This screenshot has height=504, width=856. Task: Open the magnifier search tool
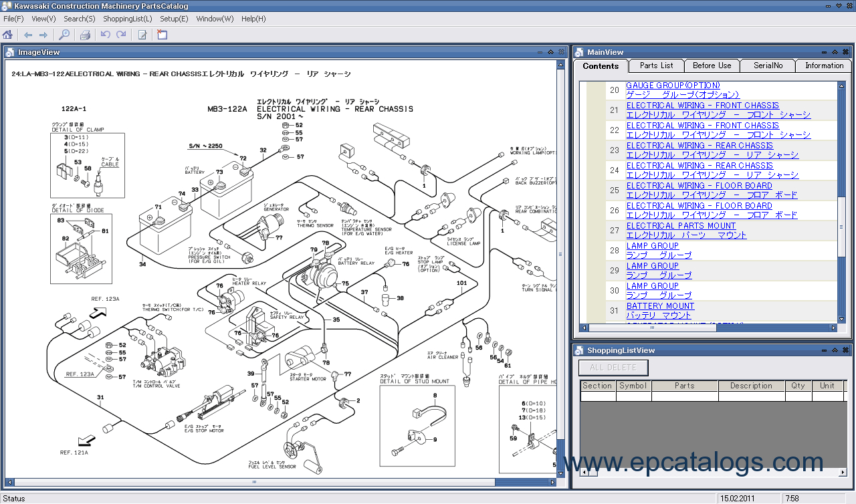64,35
